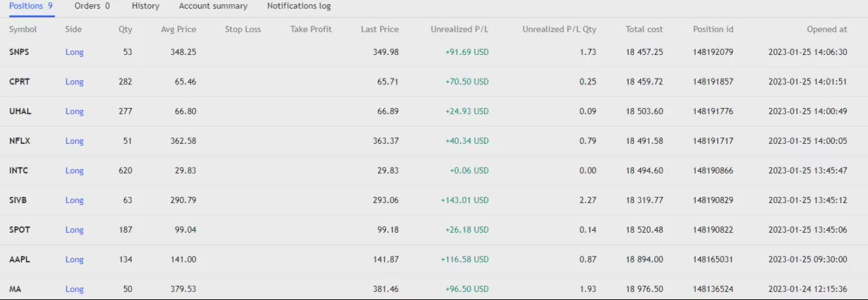Sort by the Symbol column header
The height and width of the screenshot is (300, 868).
23,29
